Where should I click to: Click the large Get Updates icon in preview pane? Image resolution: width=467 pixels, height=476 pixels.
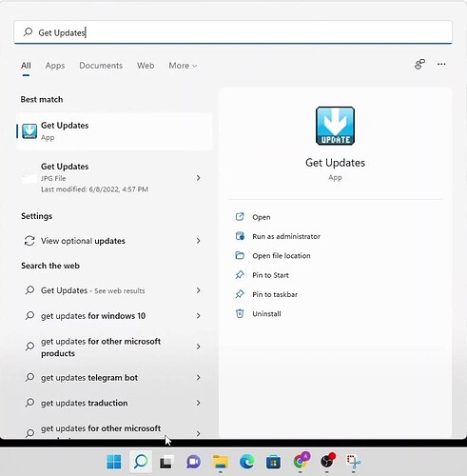point(335,126)
